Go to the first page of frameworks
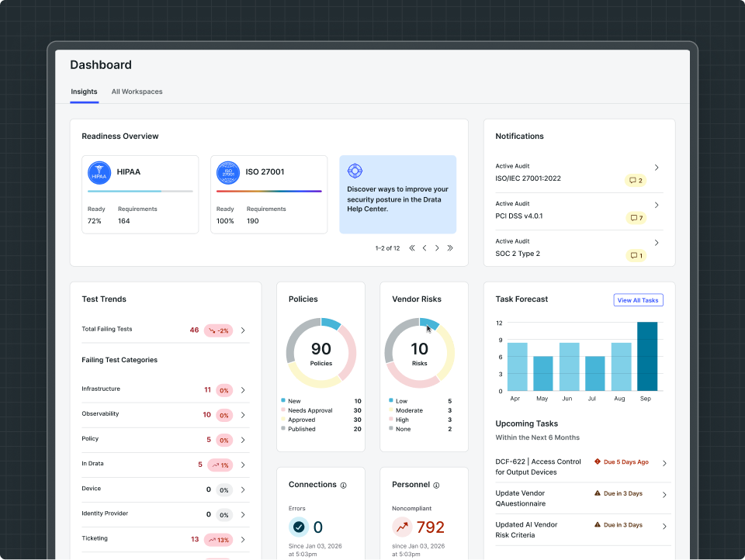 click(412, 248)
